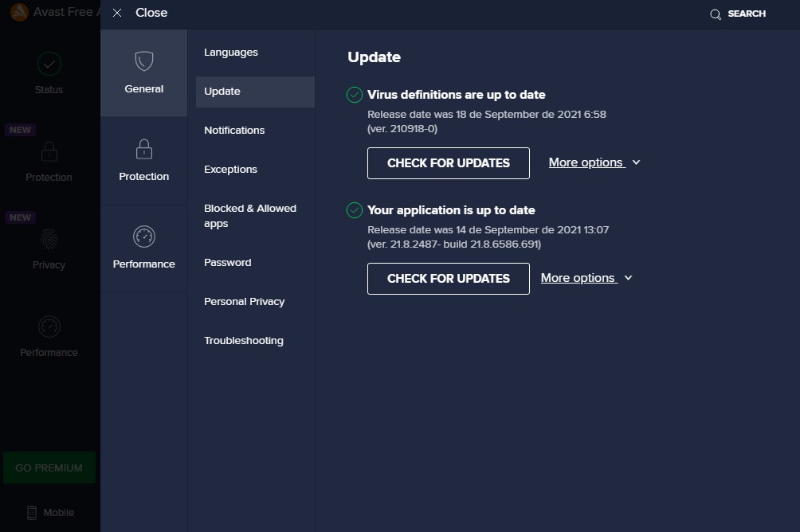The image size is (800, 532).
Task: Click the X close icon
Action: (117, 13)
